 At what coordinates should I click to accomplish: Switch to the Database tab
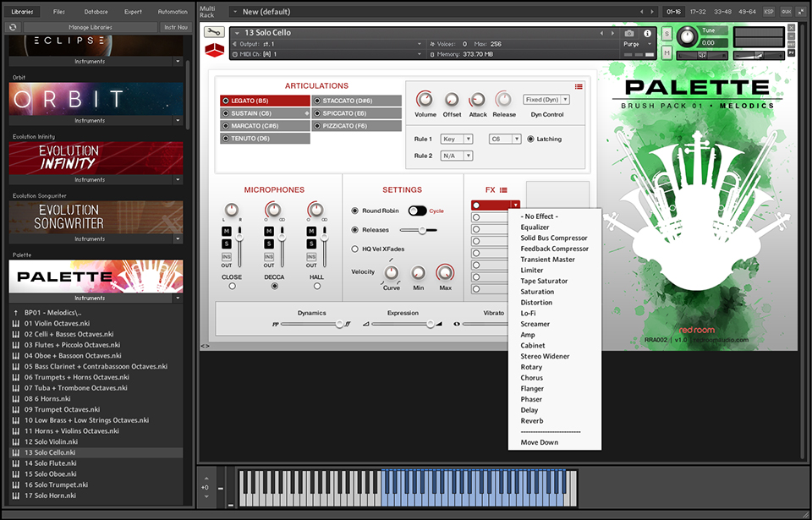pos(96,11)
